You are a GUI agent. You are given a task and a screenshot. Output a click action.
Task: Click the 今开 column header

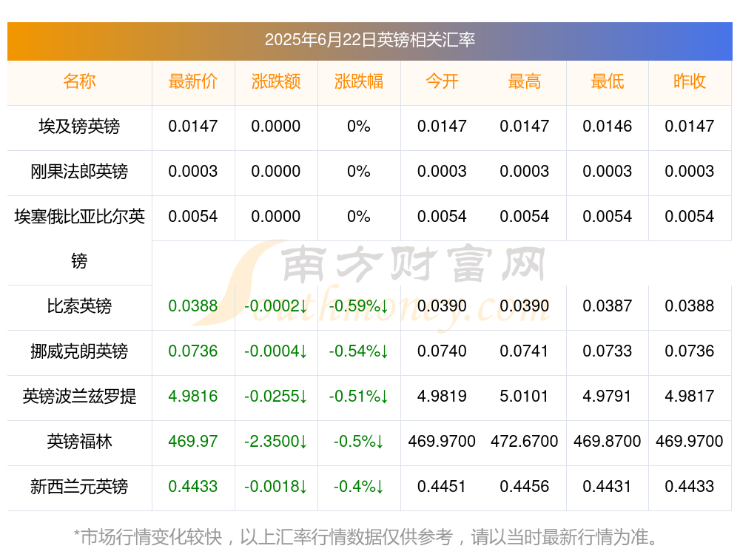click(442, 81)
